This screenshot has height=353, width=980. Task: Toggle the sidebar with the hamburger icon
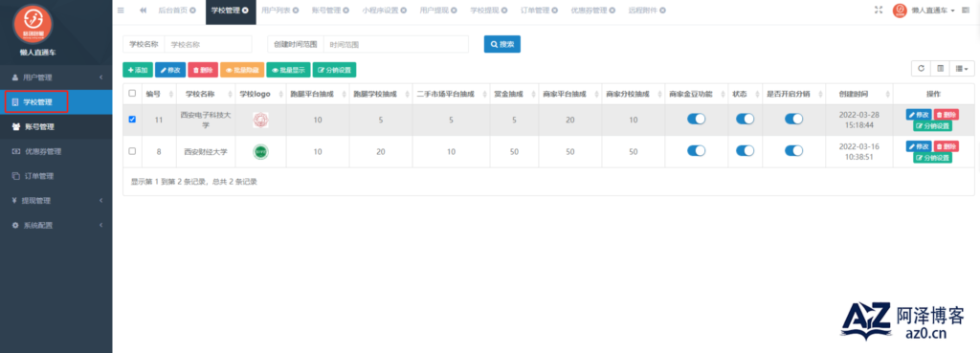pyautogui.click(x=121, y=10)
